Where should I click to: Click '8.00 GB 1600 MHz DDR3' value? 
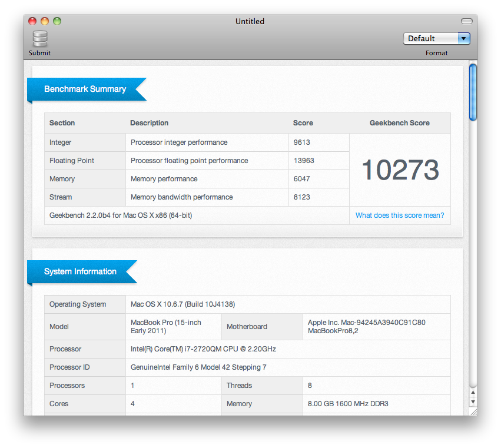point(348,404)
